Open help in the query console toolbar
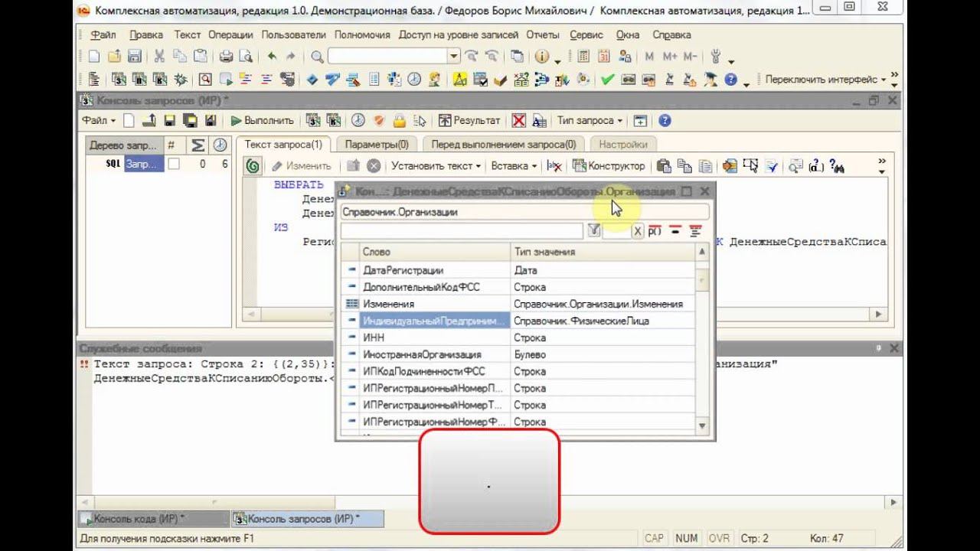 tap(665, 120)
